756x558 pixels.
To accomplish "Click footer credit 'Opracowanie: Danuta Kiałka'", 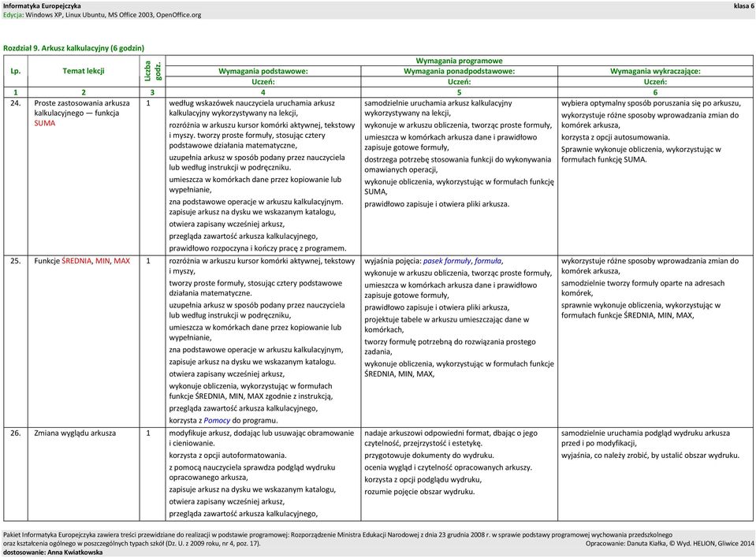I will point(626,544).
